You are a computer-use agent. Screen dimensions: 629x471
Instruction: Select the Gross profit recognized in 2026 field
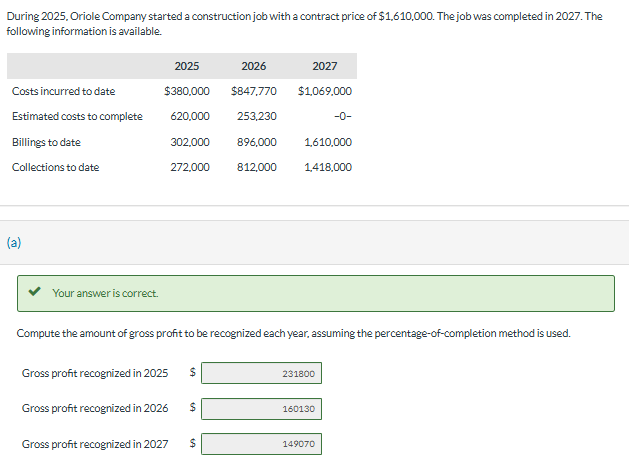point(261,409)
